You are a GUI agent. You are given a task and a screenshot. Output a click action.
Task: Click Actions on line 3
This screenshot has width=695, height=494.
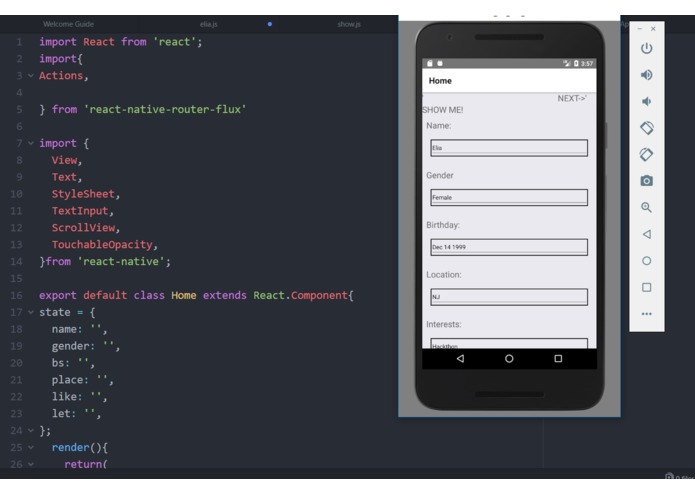click(x=61, y=76)
